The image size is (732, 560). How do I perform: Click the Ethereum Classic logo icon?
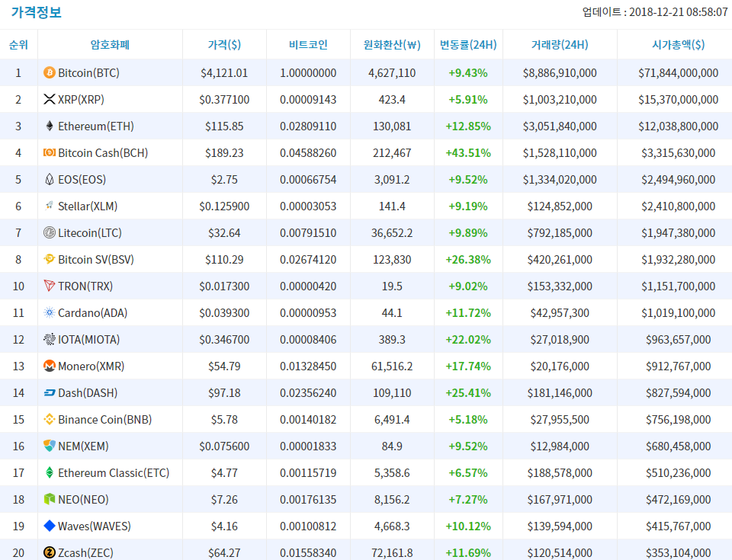tap(49, 472)
